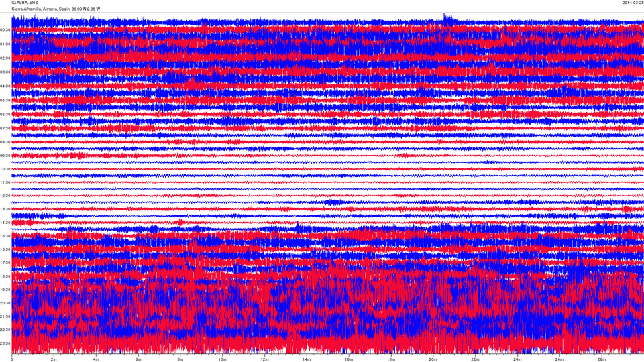644x362 pixels.
Task: Click the '26m' minute axis label
Action: coord(559,359)
